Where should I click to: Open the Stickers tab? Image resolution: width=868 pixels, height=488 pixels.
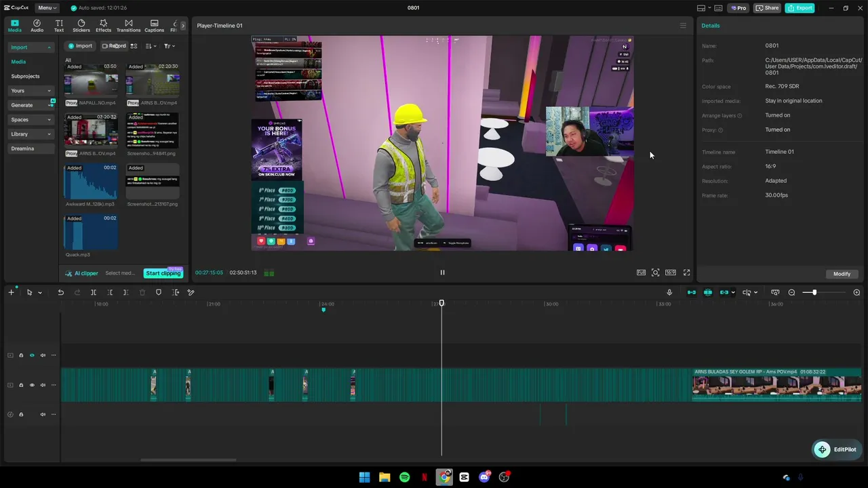click(81, 26)
